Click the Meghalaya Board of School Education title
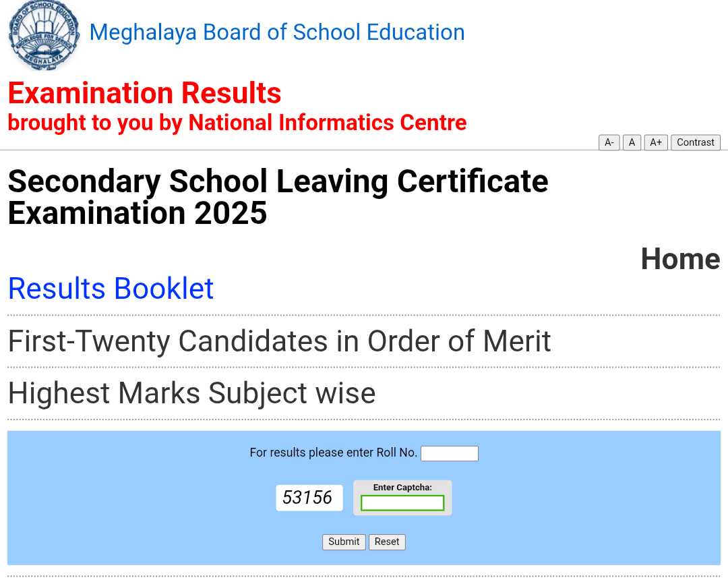This screenshot has height=580, width=728. [x=277, y=32]
